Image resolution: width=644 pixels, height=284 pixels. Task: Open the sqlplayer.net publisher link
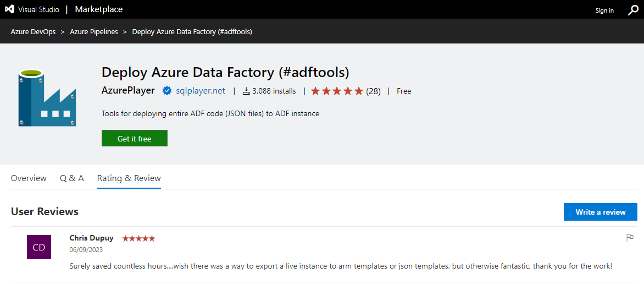pyautogui.click(x=201, y=91)
